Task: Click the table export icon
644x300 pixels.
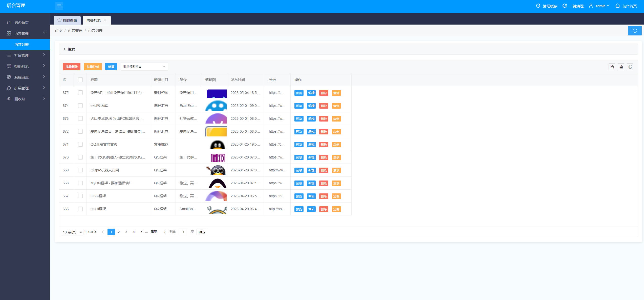Action: point(621,67)
